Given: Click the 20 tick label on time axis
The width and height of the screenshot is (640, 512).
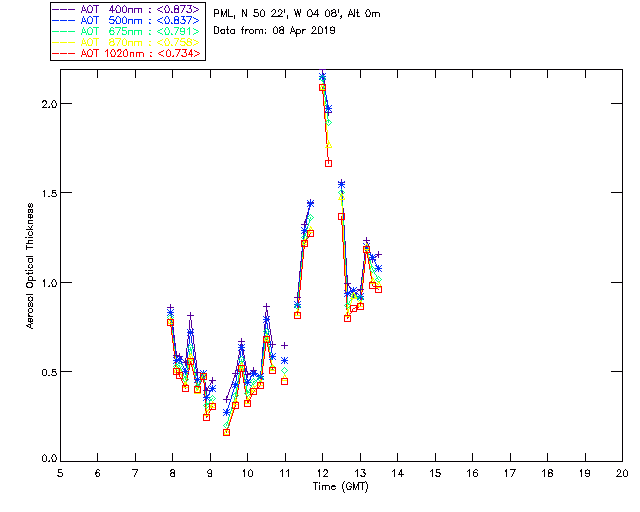Looking at the screenshot, I should (x=622, y=472).
